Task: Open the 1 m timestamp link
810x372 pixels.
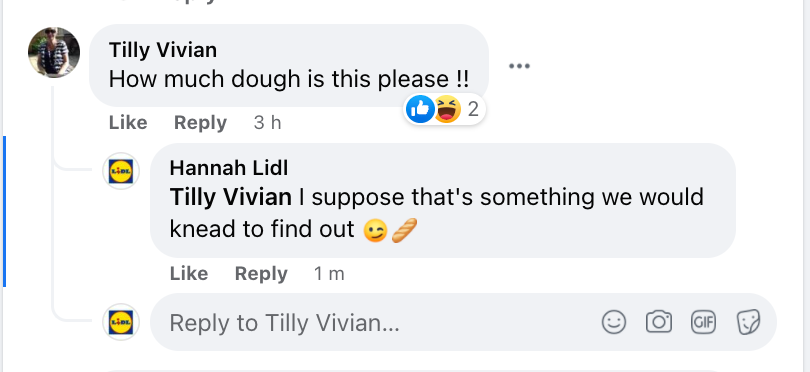Action: point(329,273)
